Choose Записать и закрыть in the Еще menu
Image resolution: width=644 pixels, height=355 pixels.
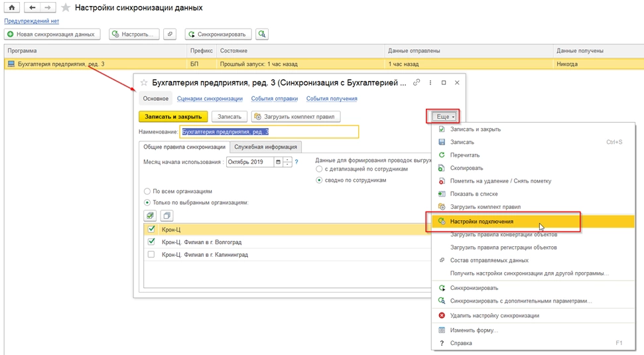pos(533,129)
